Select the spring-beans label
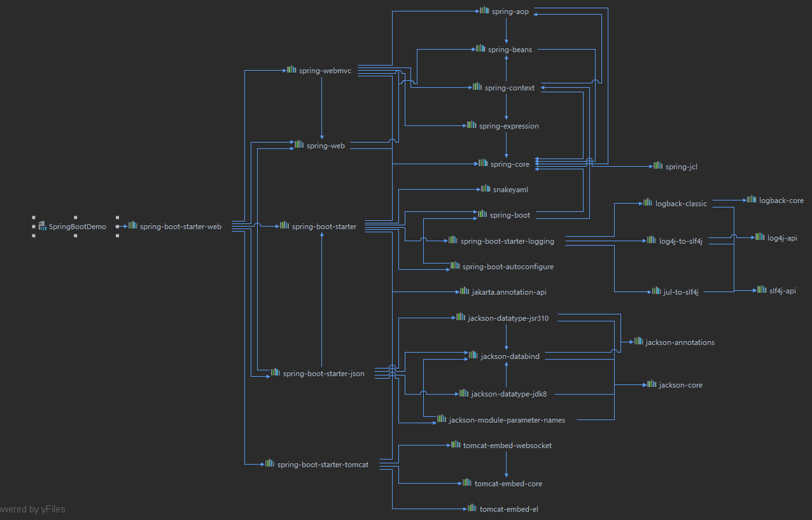 click(510, 49)
